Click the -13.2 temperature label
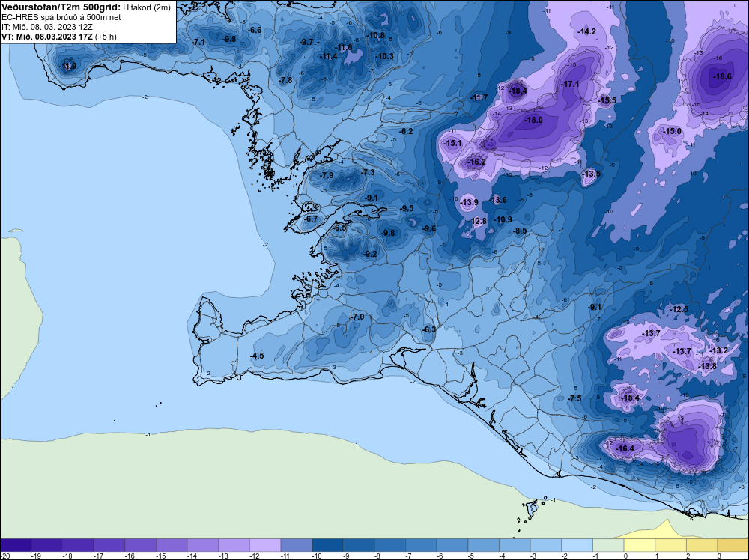The image size is (749, 560). tap(718, 350)
